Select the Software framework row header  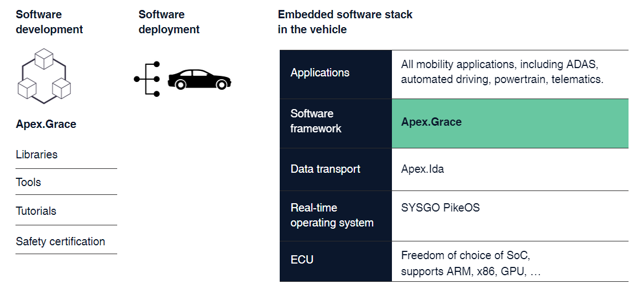(336, 123)
